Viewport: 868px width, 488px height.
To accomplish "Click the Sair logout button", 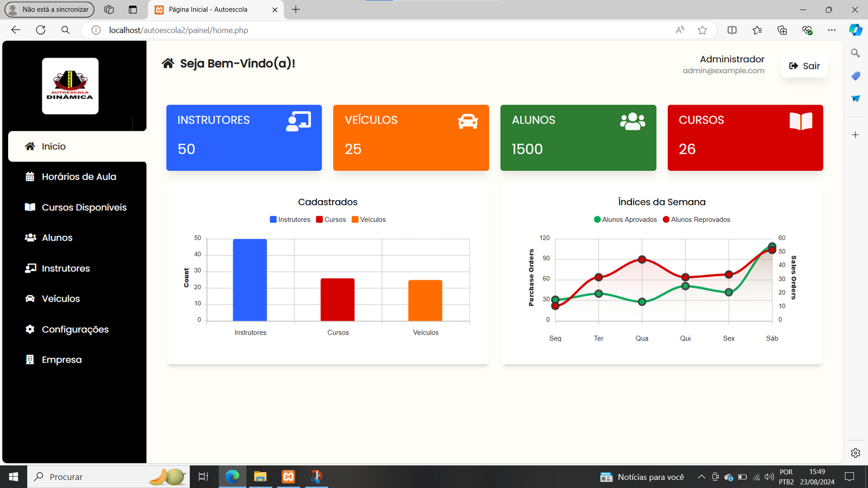I will 804,66.
